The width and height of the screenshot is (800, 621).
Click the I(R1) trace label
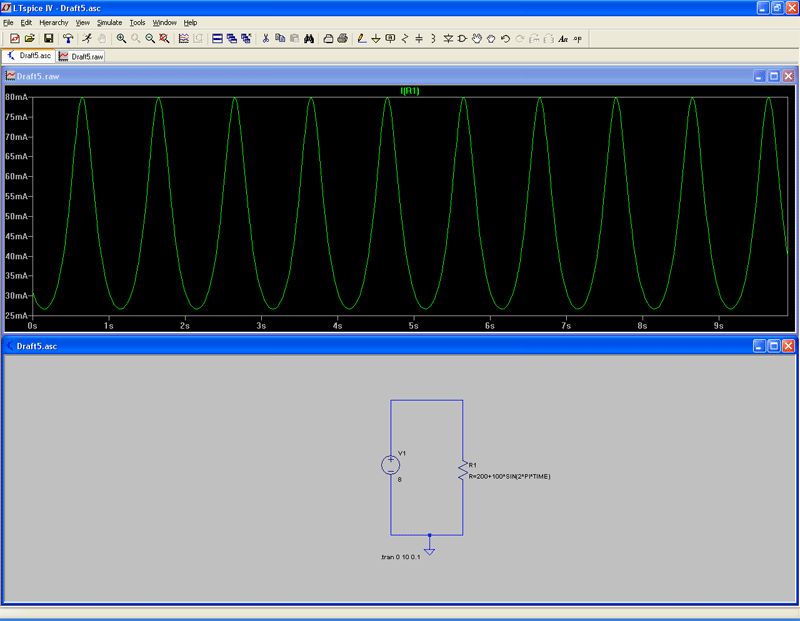pos(410,91)
